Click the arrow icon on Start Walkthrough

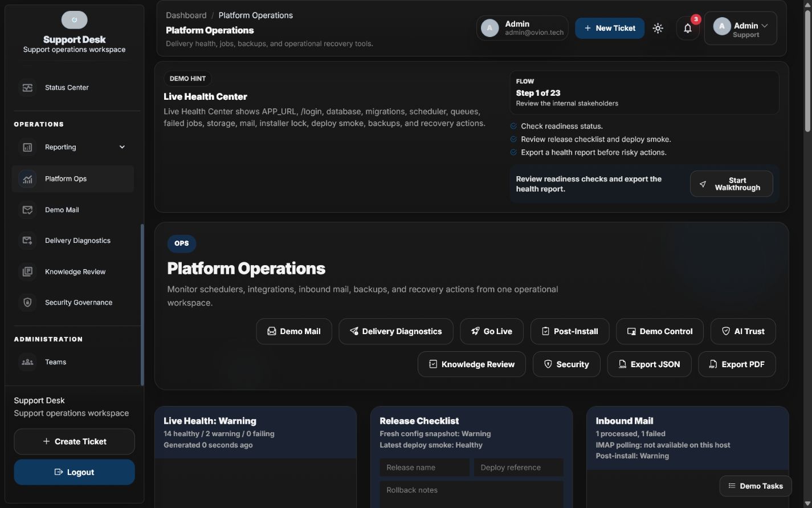pos(703,184)
